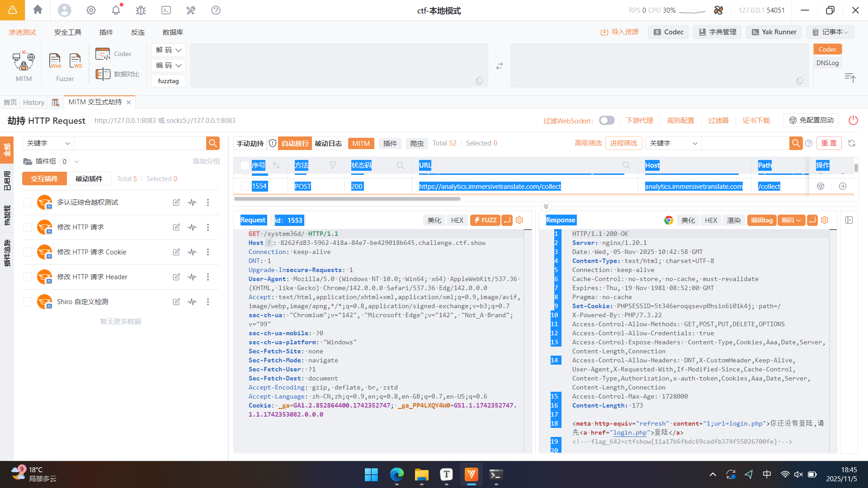Switch to the History tab
This screenshot has width=868, height=488.
click(33, 103)
